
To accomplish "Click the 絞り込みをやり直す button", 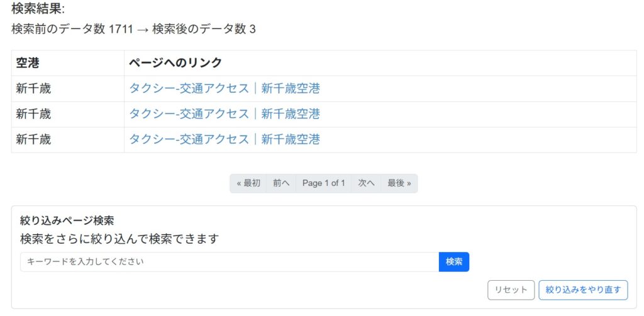I will (x=583, y=290).
